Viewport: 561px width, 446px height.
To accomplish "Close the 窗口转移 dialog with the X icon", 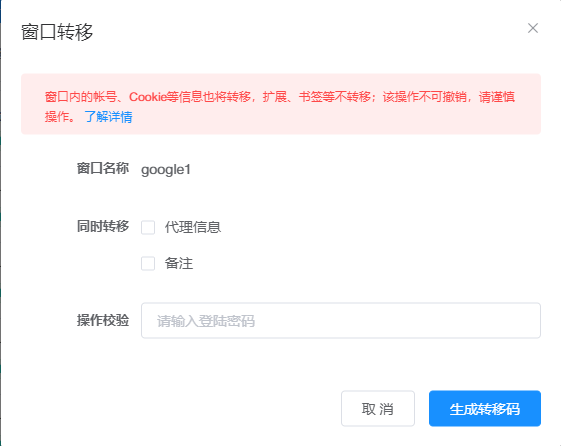I will coord(533,28).
